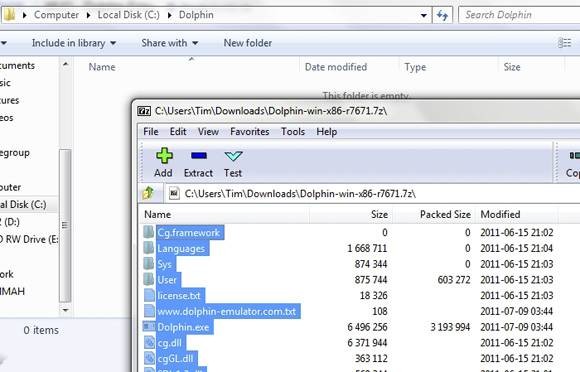Click the navigation pane scrollbar thumb
This screenshot has height=372, width=580.
[65, 225]
